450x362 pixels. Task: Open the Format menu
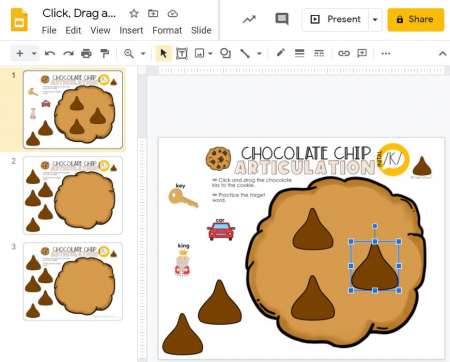[x=167, y=30]
